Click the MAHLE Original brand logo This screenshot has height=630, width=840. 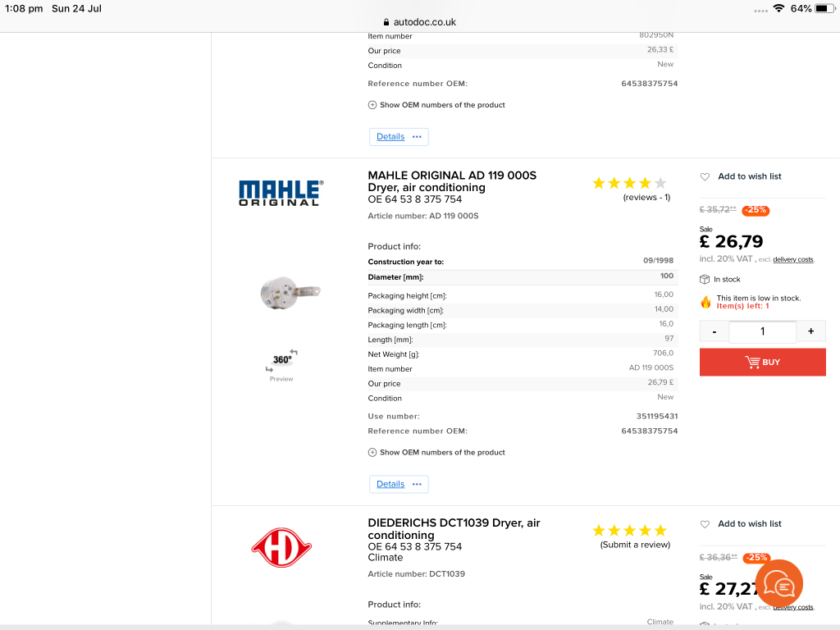(x=281, y=193)
